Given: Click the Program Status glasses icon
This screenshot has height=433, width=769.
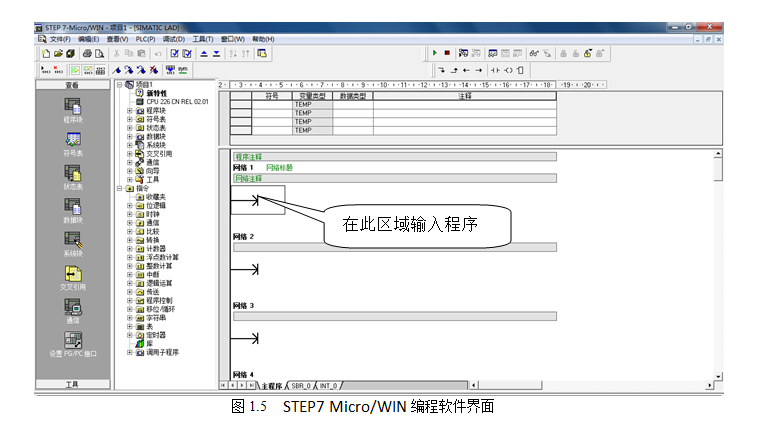Looking at the screenshot, I should click(x=534, y=53).
